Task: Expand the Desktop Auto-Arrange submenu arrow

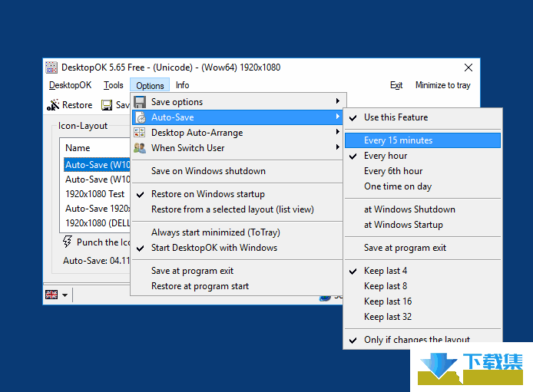Action: coord(338,131)
